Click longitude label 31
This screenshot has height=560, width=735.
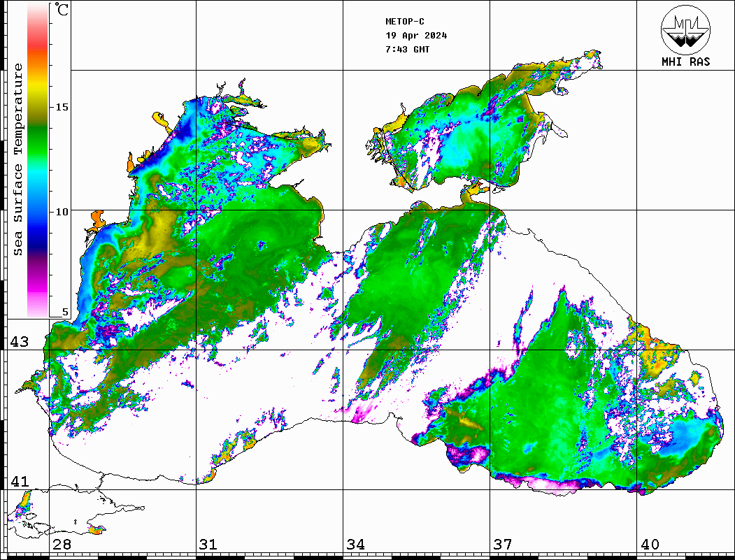(208, 544)
